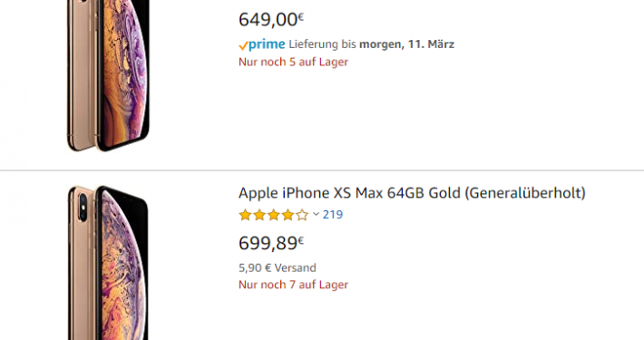This screenshot has width=644, height=340.
Task: Open Apple iPhone XS Max 64GB Gold listing title
Action: pyautogui.click(x=412, y=193)
